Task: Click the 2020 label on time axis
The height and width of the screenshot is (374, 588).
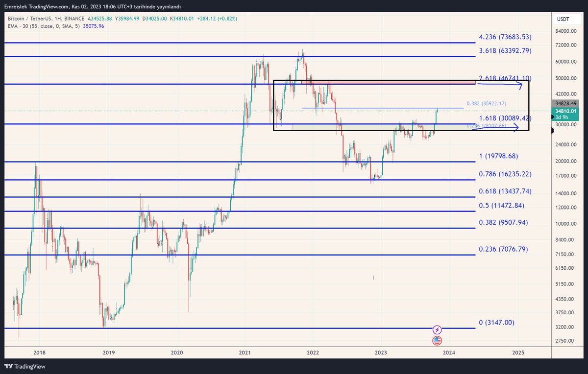Action: coord(177,352)
